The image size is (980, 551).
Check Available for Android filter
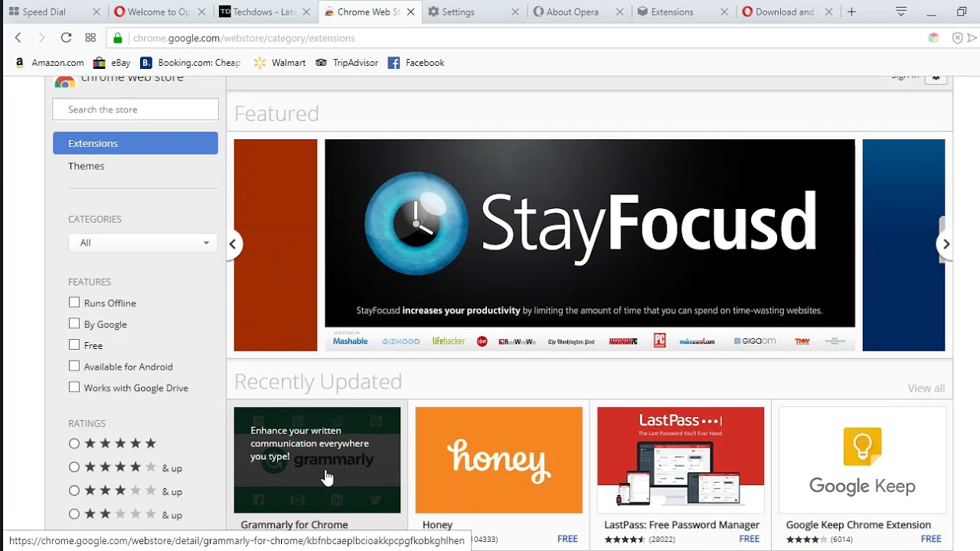74,366
